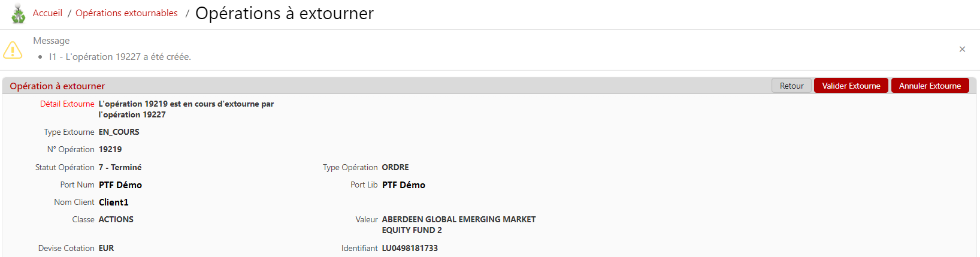This screenshot has width=980, height=257.
Task: Go to Accueil breadcrumb link
Action: pos(47,13)
